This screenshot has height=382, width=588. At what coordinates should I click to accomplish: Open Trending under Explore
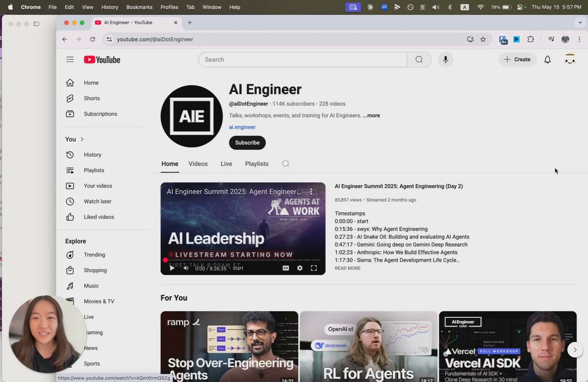click(94, 255)
